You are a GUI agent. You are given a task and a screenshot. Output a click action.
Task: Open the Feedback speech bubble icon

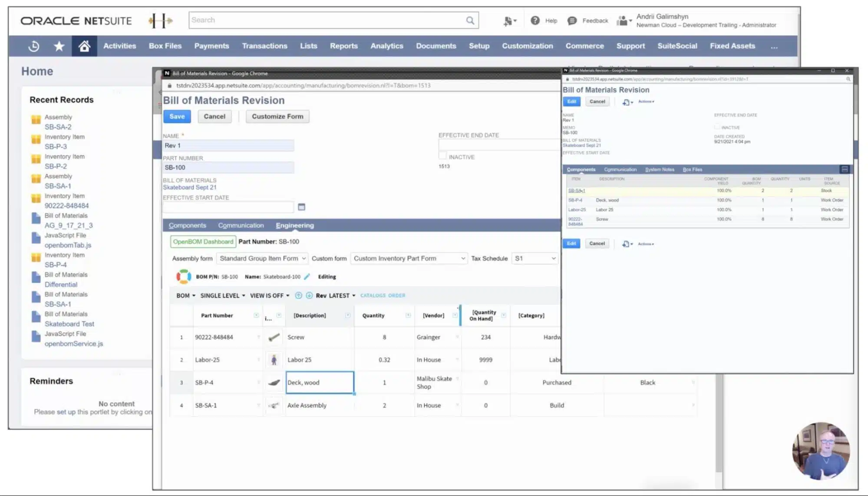(x=572, y=20)
